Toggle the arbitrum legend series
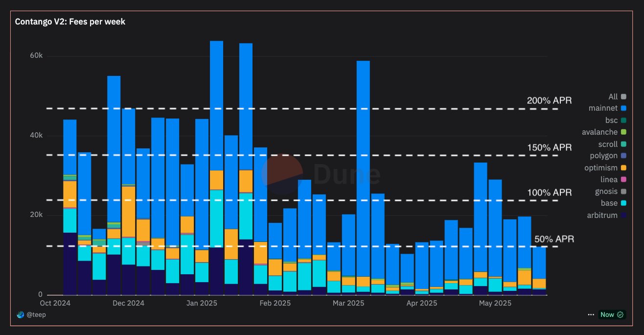The height and width of the screenshot is (335, 644). (607, 215)
